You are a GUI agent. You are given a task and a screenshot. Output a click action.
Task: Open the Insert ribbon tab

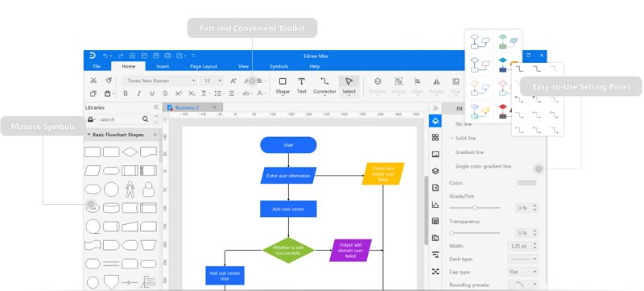click(x=163, y=66)
